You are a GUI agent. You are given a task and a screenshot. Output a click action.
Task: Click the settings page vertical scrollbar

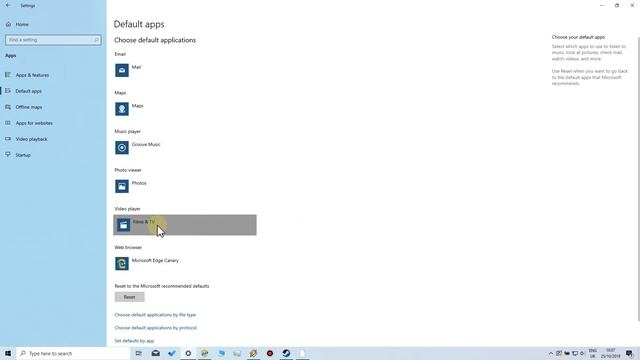(638, 179)
